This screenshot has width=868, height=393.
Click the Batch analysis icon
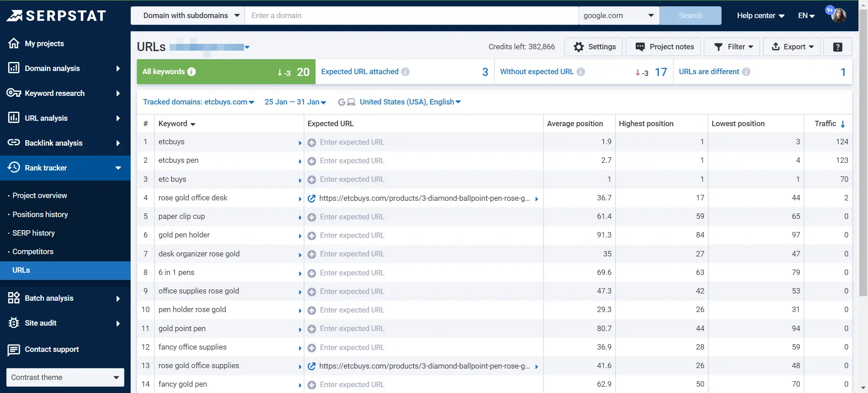point(14,298)
